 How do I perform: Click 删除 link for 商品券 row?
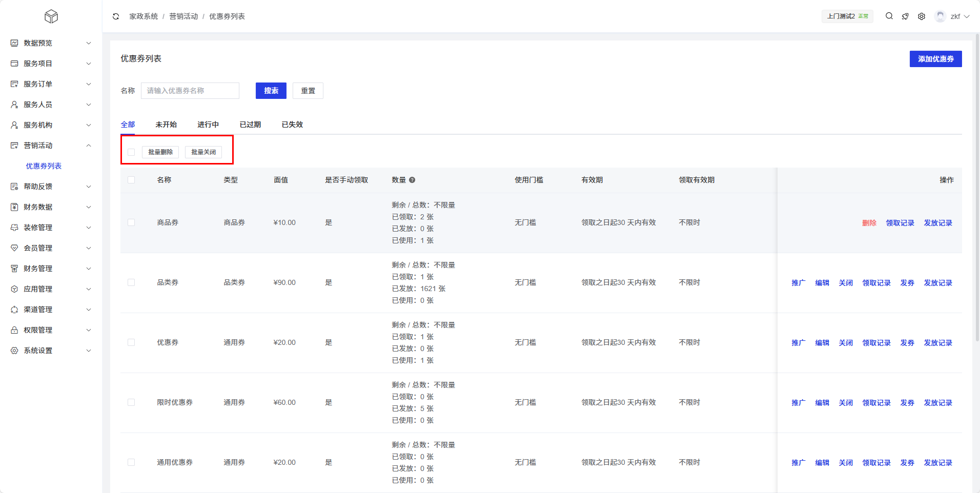[x=869, y=223]
